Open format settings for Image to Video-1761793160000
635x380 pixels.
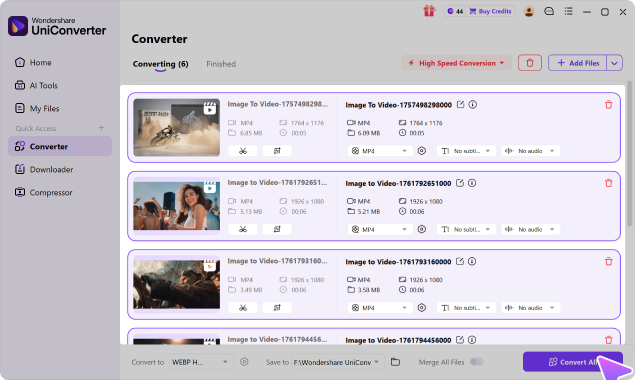[x=422, y=308]
